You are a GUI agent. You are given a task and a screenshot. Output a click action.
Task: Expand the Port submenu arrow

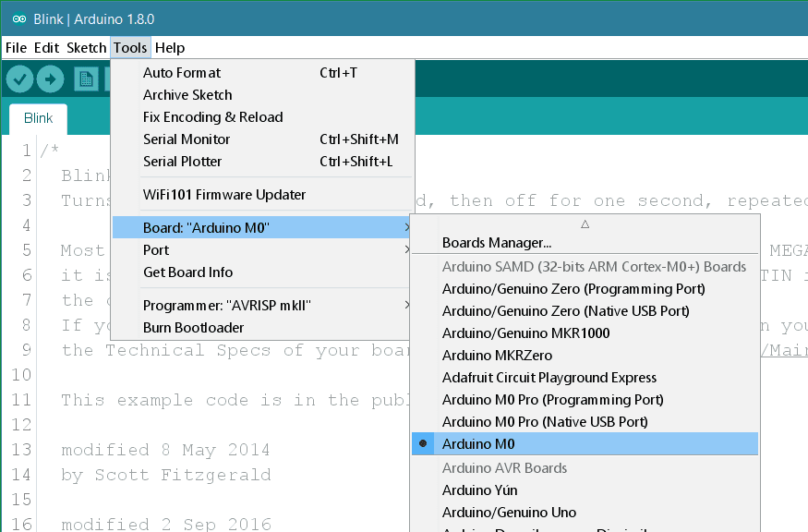pos(406,250)
